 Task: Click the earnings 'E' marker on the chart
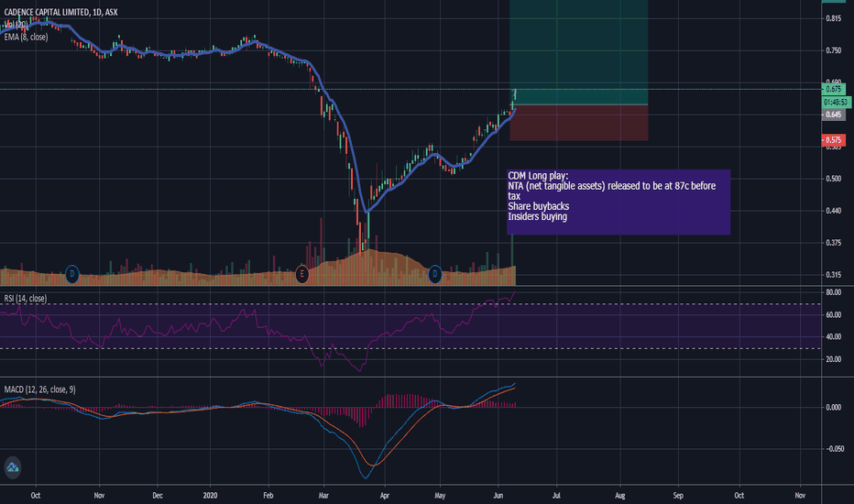(301, 274)
